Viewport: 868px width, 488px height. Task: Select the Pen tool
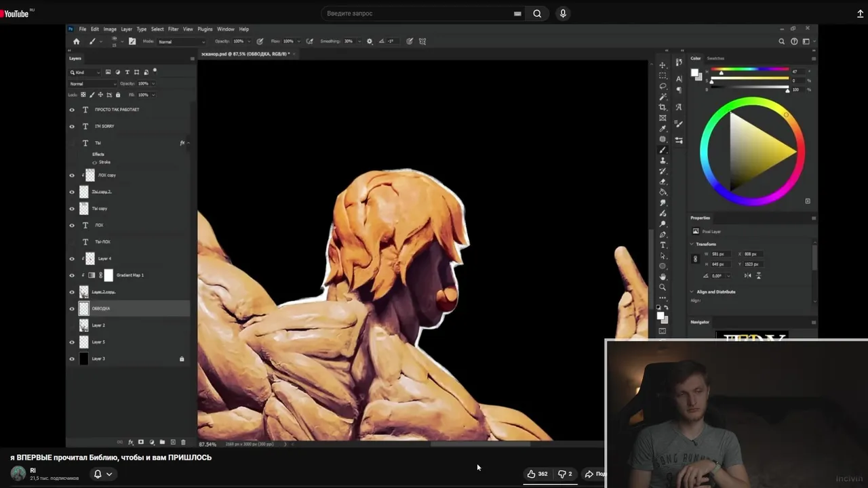tap(663, 235)
